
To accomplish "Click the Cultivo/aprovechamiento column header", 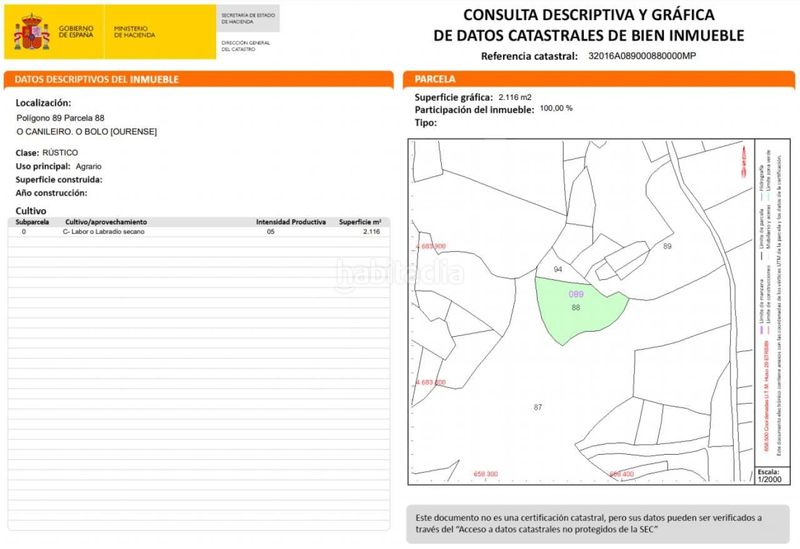I will (x=106, y=222).
